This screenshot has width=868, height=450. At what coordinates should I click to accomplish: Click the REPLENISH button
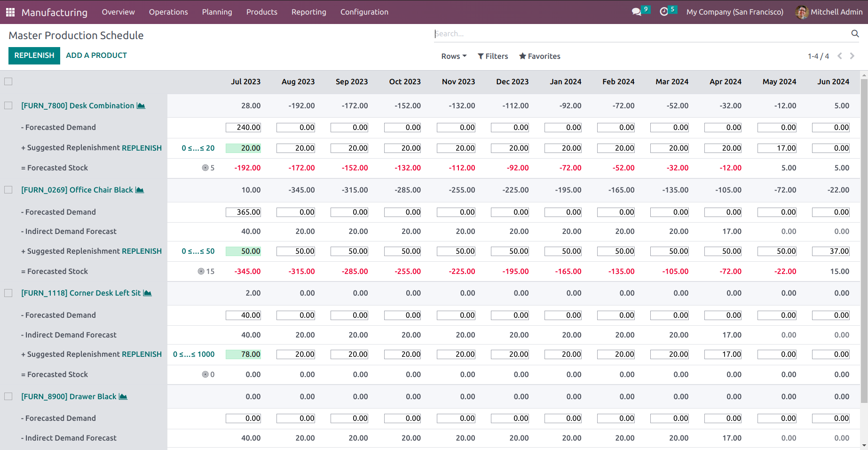[x=34, y=56]
